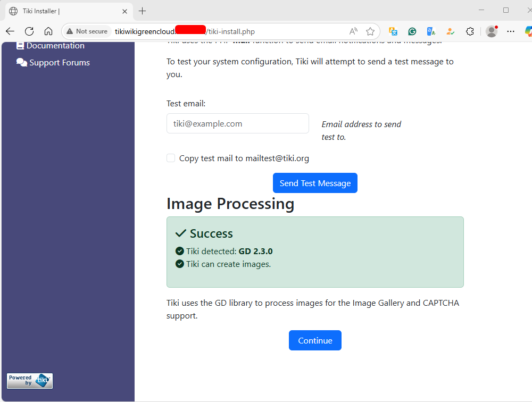Reload the Tiki Installer page

click(x=29, y=31)
